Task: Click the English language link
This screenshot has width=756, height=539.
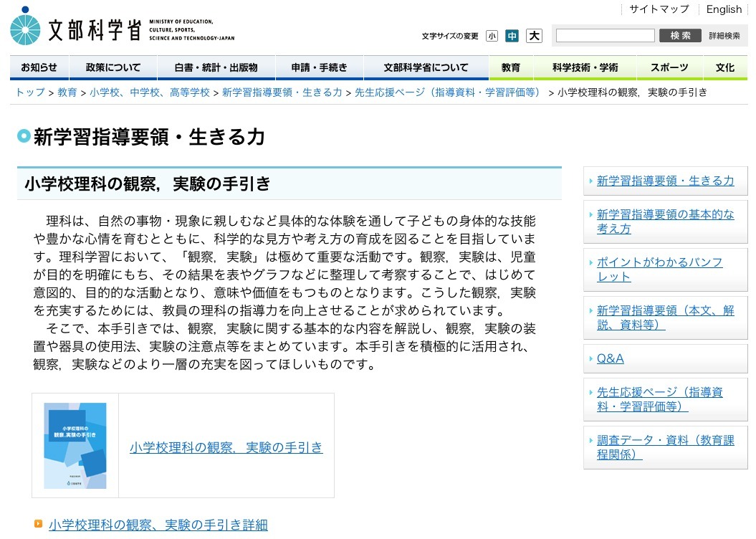Action: click(x=724, y=9)
